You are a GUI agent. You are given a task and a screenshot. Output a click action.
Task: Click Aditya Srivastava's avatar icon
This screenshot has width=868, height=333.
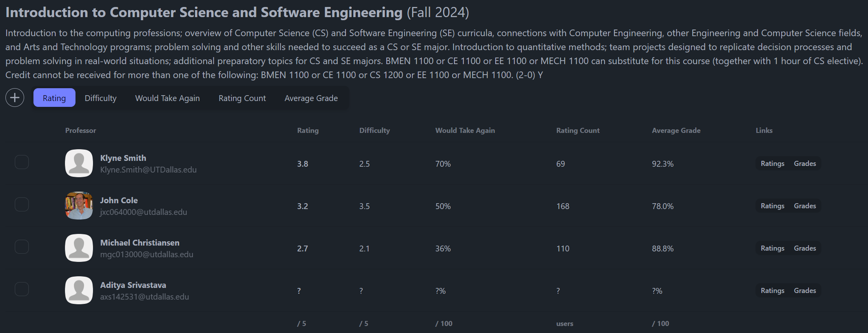point(79,290)
